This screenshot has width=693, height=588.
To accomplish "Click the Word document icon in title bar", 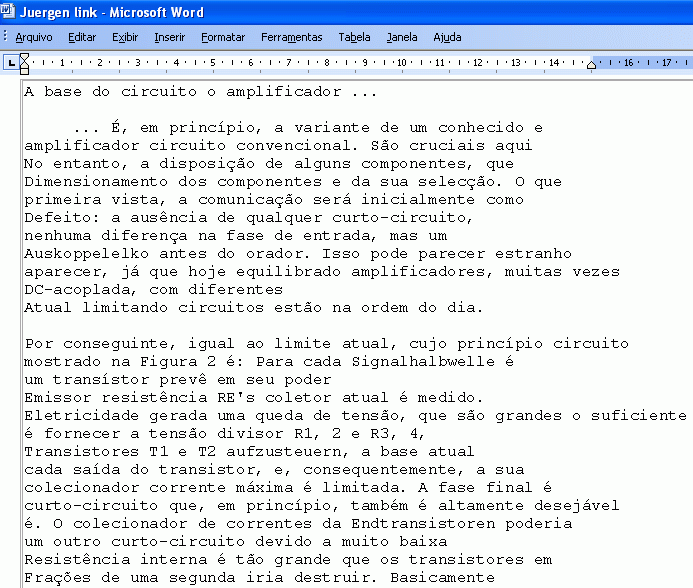I will coord(8,11).
